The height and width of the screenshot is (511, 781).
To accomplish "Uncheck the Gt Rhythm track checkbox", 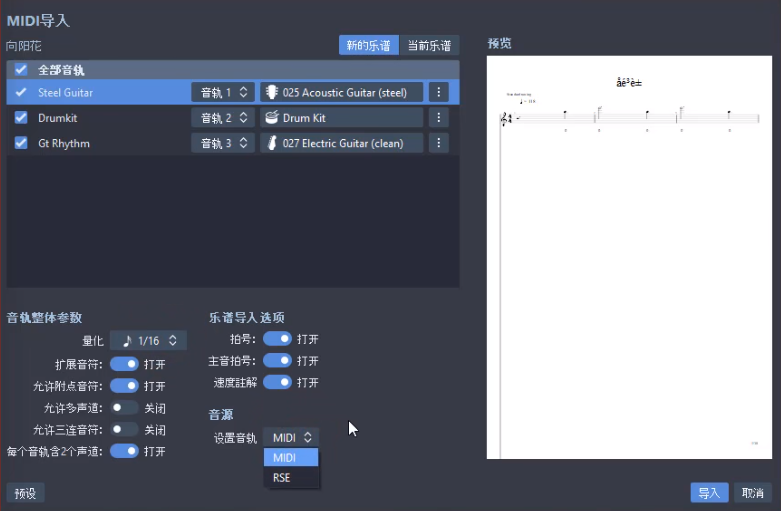I will click(21, 143).
